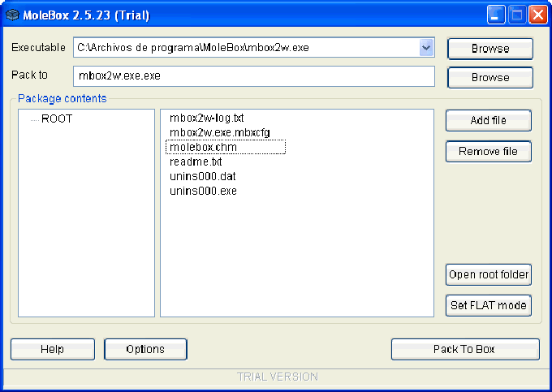The width and height of the screenshot is (552, 392).
Task: Click Browse next to the Executable field
Action: pyautogui.click(x=490, y=49)
